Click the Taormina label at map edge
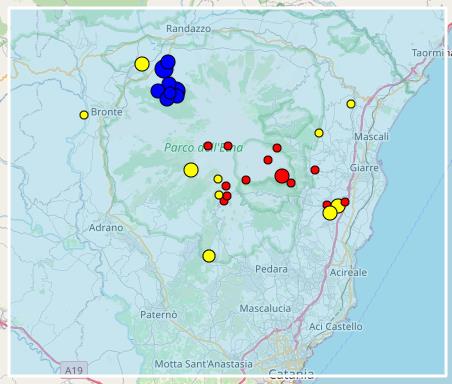The width and height of the screenshot is (452, 384). (x=431, y=53)
